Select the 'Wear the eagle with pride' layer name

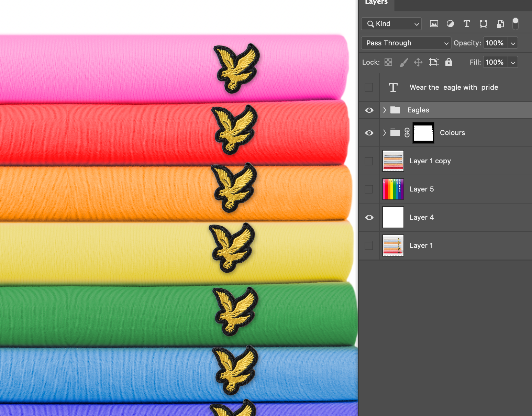point(454,87)
